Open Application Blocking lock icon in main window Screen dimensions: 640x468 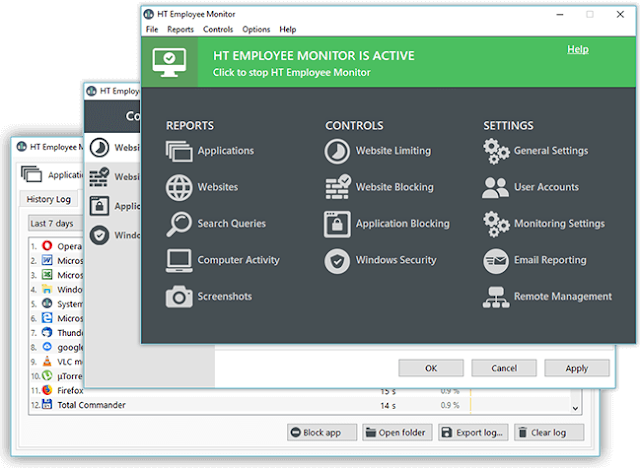[x=337, y=224]
